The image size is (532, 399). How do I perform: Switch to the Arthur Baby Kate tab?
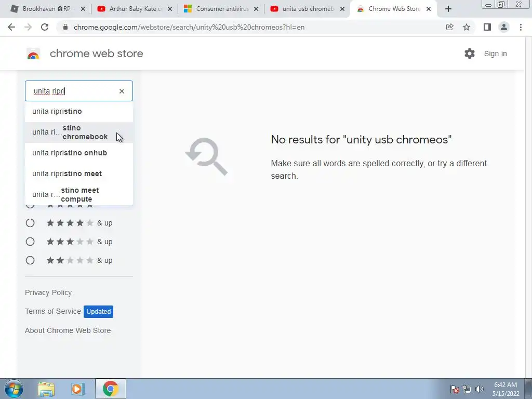click(x=134, y=9)
